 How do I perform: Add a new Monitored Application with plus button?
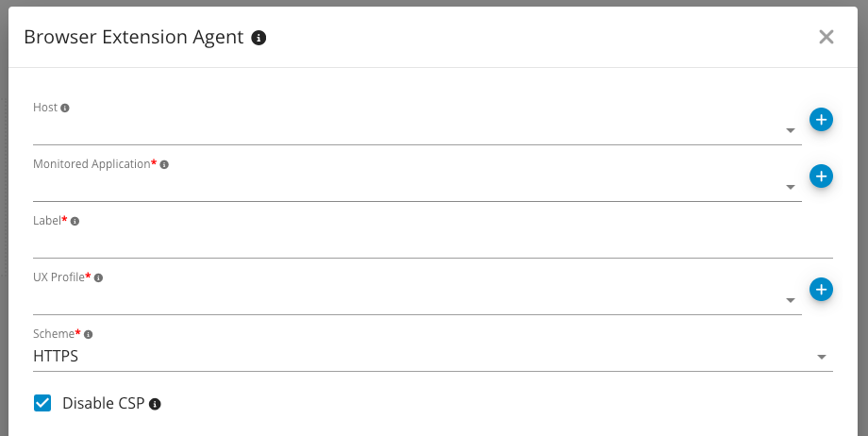(821, 176)
